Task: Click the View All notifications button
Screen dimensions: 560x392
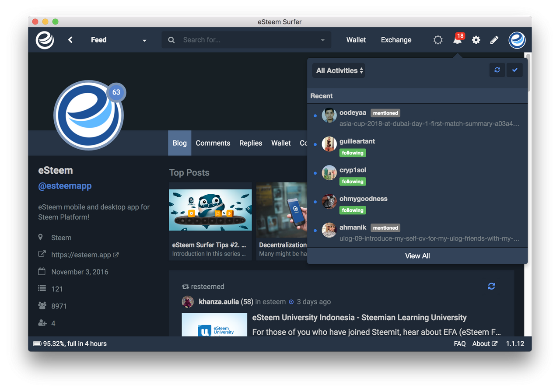Action: point(417,256)
